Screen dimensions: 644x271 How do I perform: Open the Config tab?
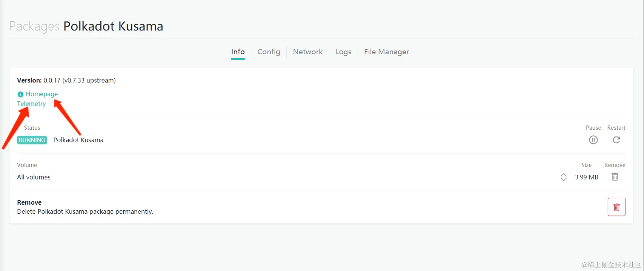click(x=269, y=52)
